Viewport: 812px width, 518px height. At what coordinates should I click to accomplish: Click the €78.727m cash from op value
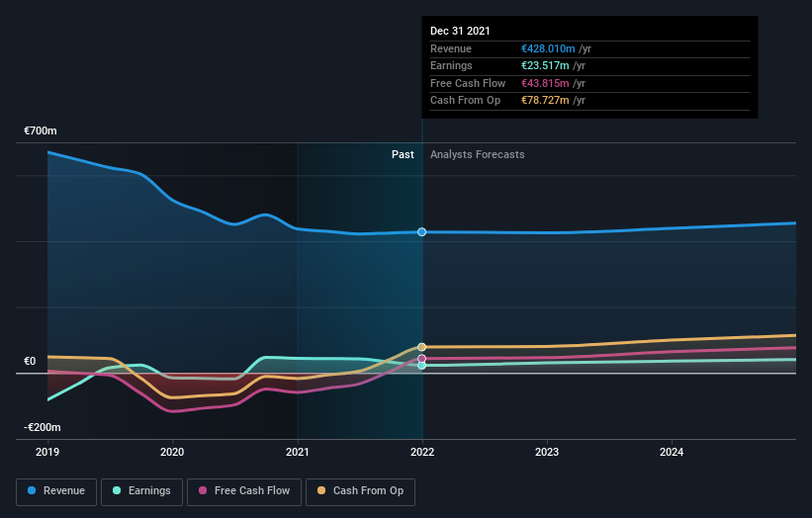(x=545, y=101)
